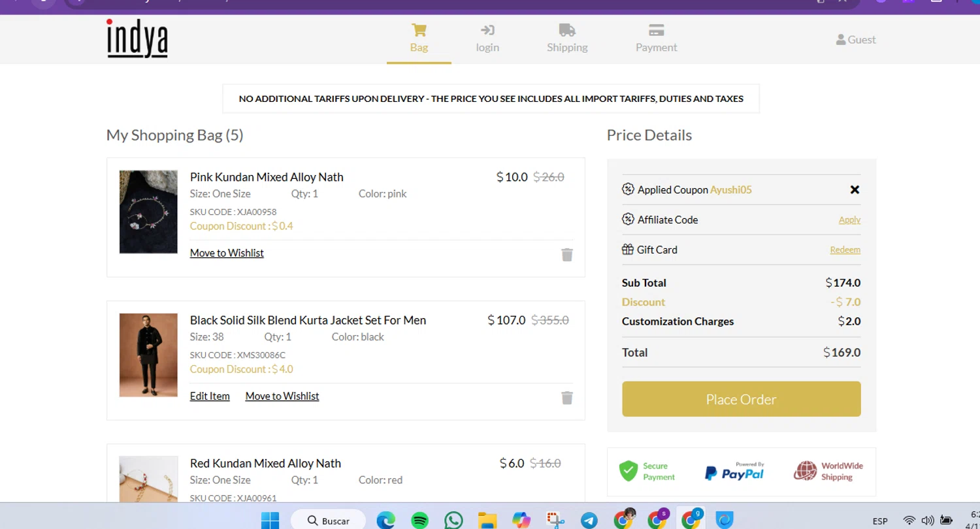Click Coupon Discount : $ 4.0 text
The height and width of the screenshot is (529, 980).
tap(242, 369)
